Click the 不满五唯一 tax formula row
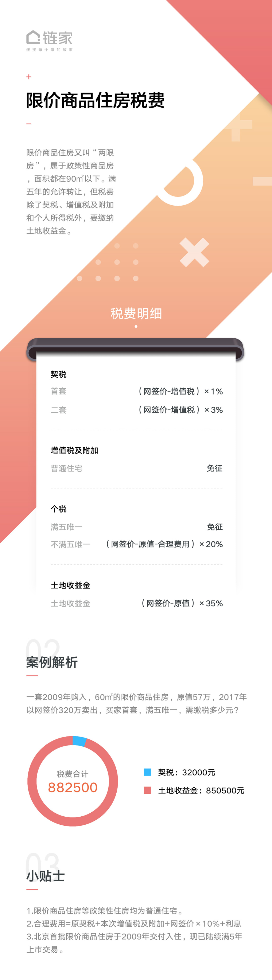Screen dimensions: 272x980 (x=136, y=544)
